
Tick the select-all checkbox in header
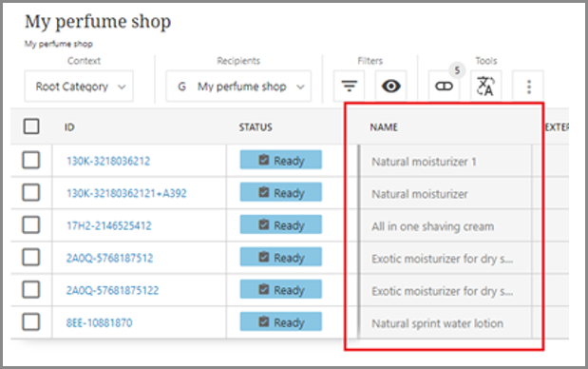click(x=31, y=126)
